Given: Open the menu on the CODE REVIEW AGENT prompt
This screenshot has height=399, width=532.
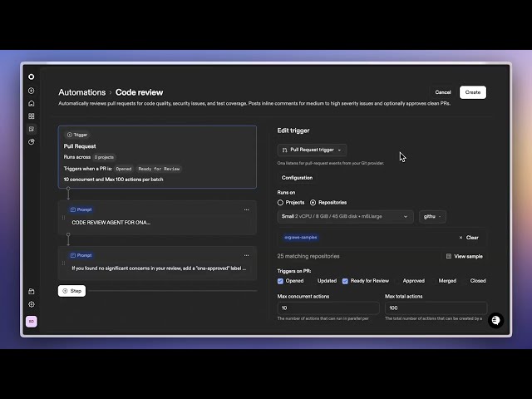Looking at the screenshot, I should coord(246,209).
